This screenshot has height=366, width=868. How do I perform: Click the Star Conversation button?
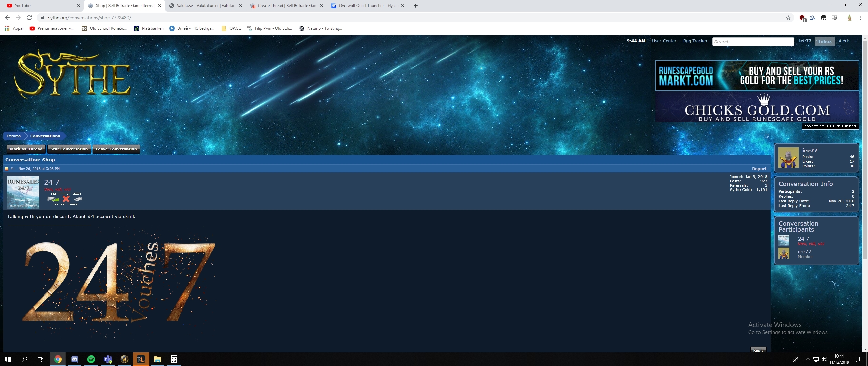(69, 149)
